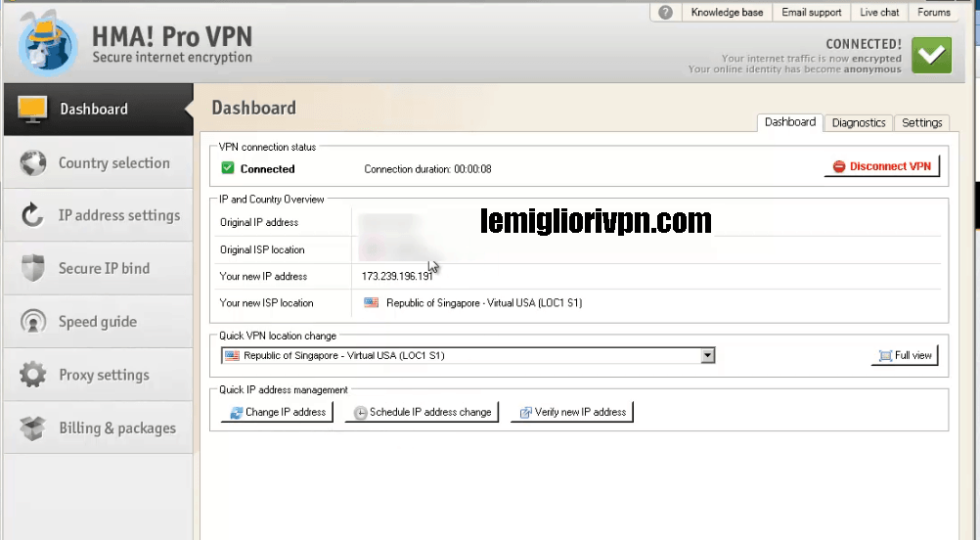This screenshot has width=980, height=540.
Task: Click the Dashboard monitor icon in sidebar
Action: [32, 110]
